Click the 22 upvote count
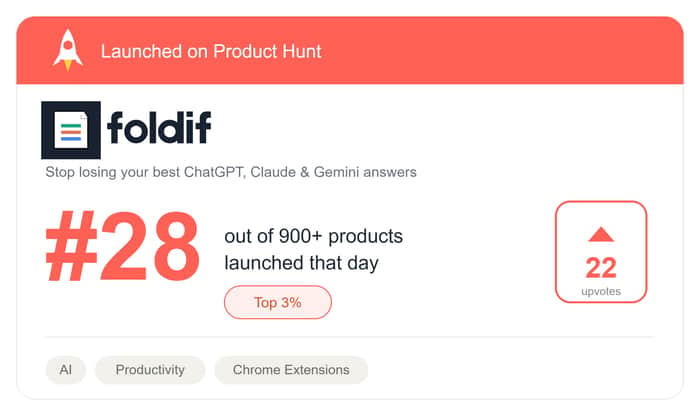Viewport: 700px width, 411px height. [601, 268]
